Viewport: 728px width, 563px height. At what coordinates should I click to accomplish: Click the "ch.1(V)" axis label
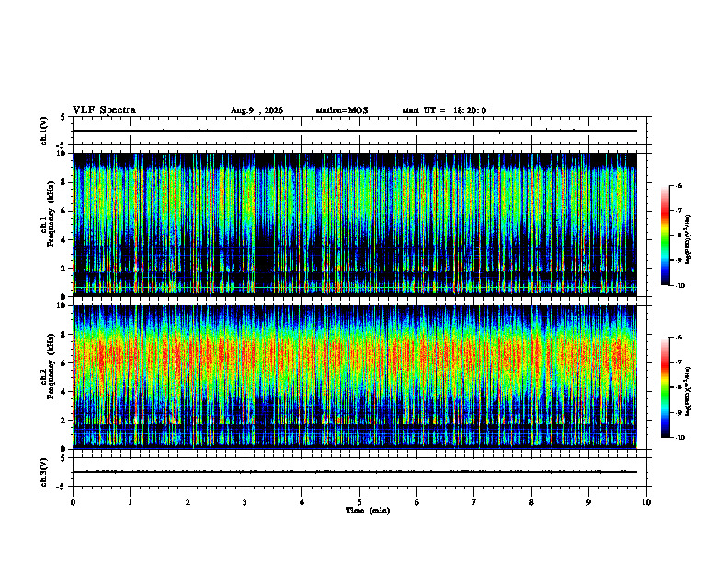coord(43,131)
